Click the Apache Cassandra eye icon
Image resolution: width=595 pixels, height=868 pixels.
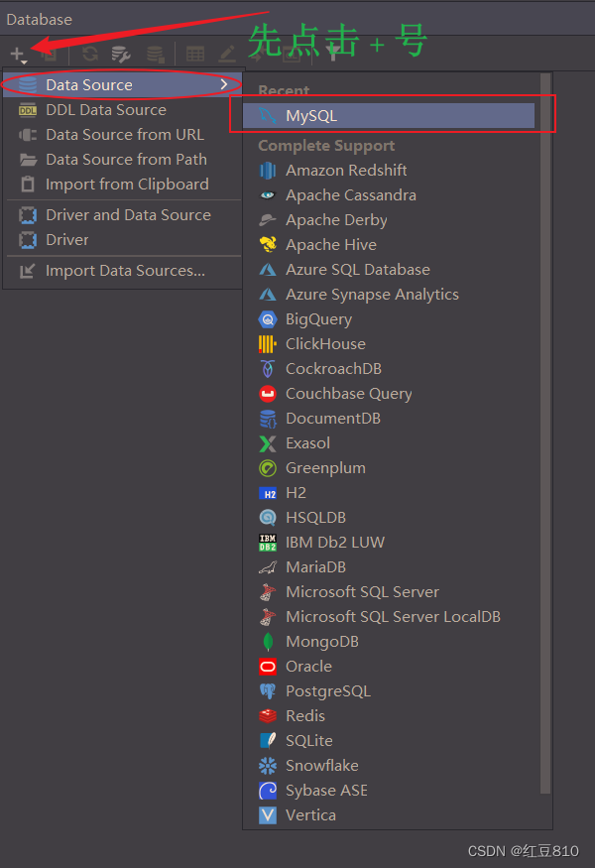(268, 195)
